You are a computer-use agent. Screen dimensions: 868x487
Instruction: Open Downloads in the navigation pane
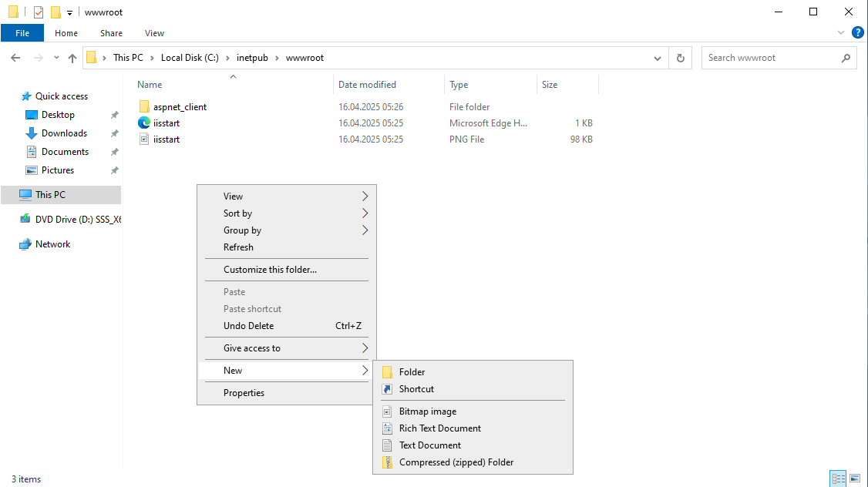coord(64,133)
